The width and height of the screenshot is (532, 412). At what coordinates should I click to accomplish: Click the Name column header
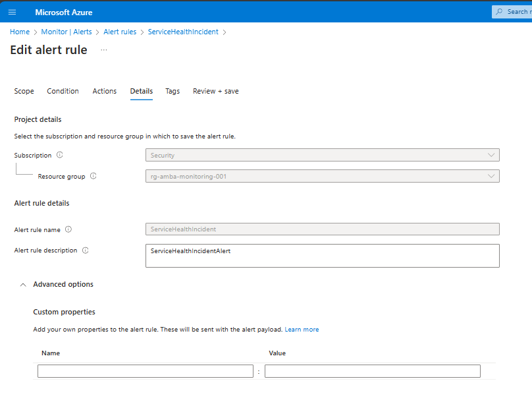[51, 353]
